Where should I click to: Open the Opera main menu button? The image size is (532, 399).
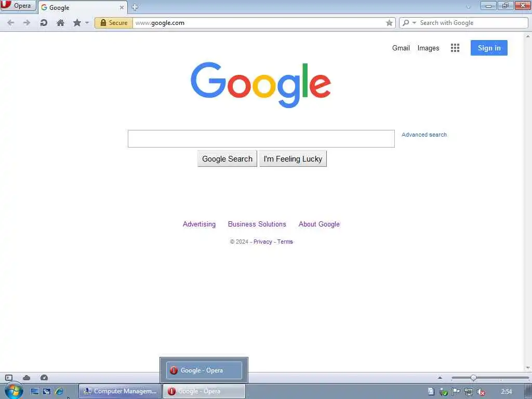18,5
